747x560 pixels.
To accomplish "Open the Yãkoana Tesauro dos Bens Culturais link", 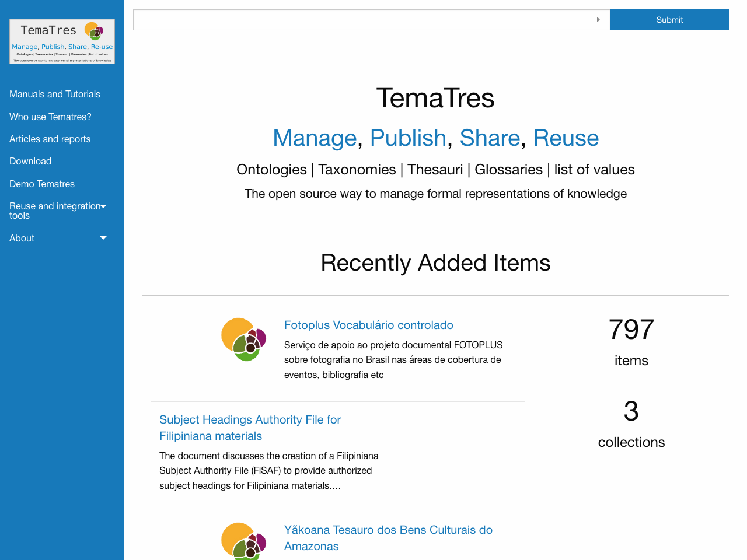I will (388, 537).
